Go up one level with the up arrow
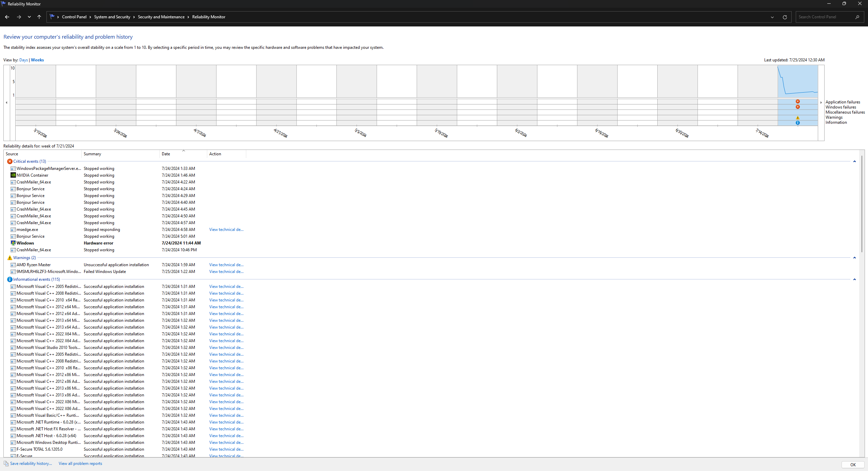Viewport: 868px width, 471px height. (39, 17)
